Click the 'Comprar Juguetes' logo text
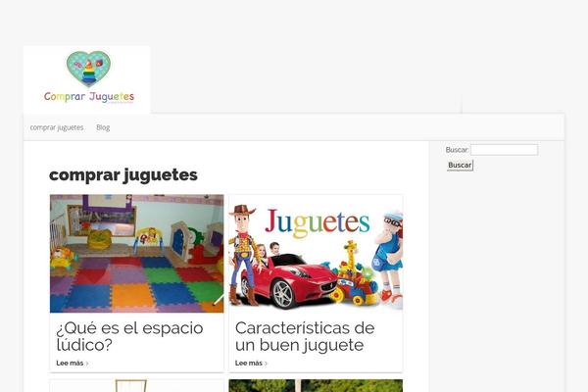This screenshot has width=588, height=392. click(88, 97)
